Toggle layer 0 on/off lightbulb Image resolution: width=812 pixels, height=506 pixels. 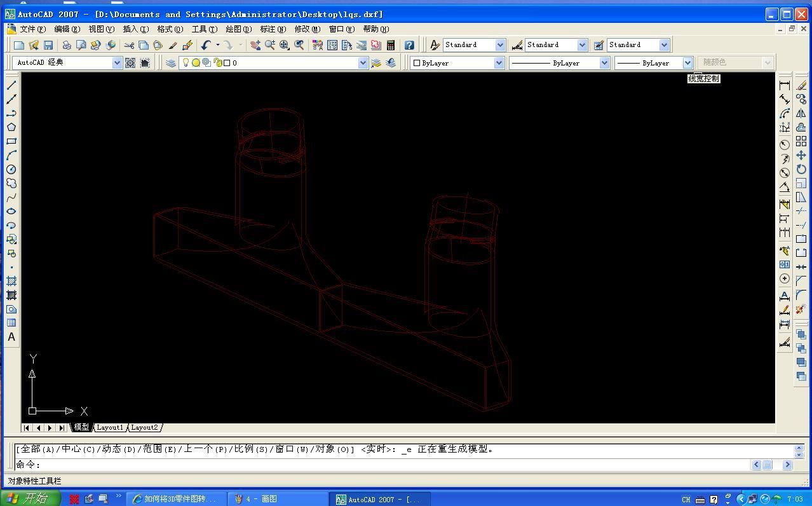[186, 62]
